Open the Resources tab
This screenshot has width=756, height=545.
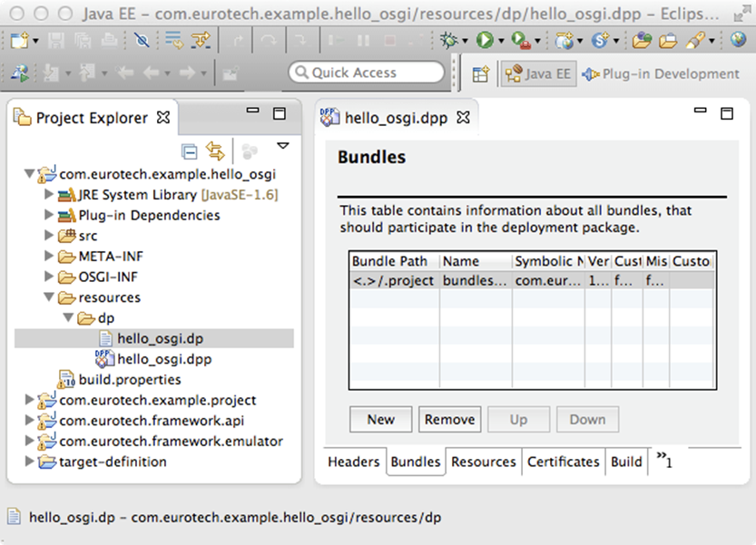click(483, 462)
